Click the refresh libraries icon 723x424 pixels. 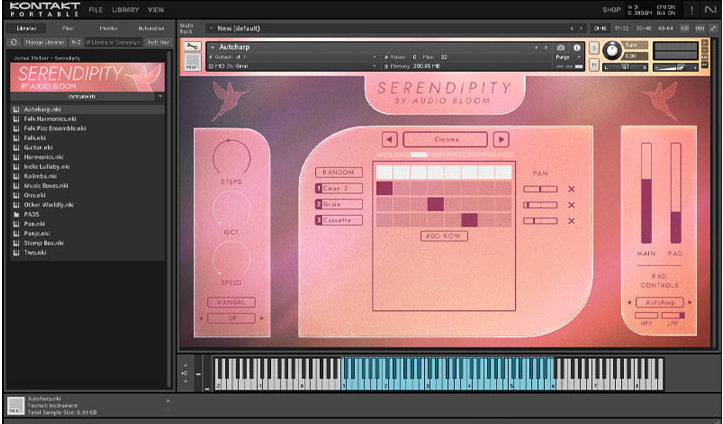click(x=14, y=42)
